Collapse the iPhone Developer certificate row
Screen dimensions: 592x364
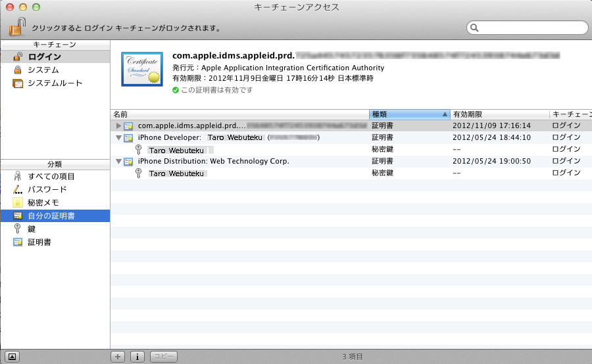point(118,138)
